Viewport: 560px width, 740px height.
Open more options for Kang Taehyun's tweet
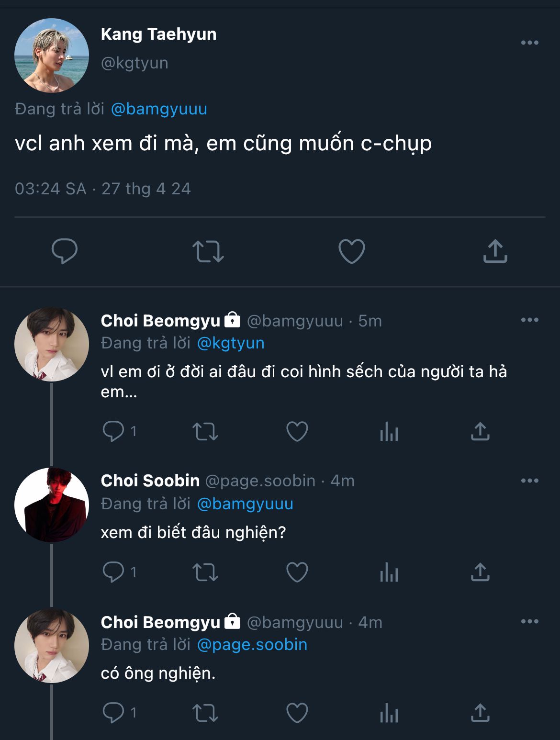530,43
